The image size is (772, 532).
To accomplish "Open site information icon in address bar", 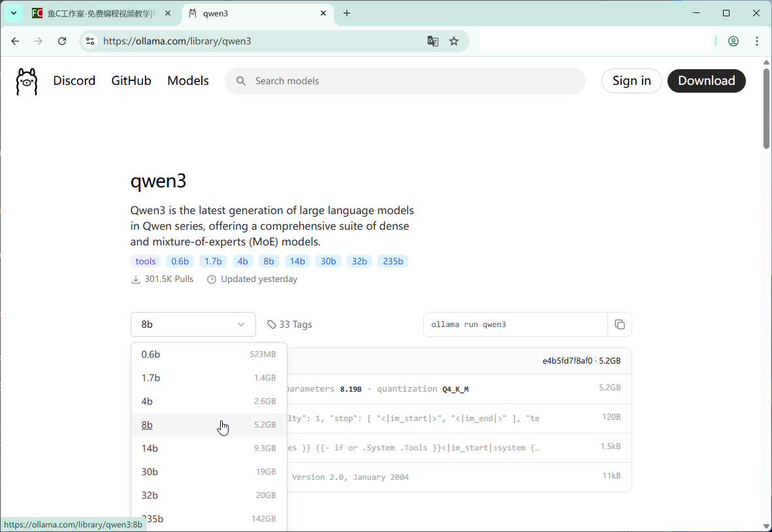I will (x=90, y=41).
